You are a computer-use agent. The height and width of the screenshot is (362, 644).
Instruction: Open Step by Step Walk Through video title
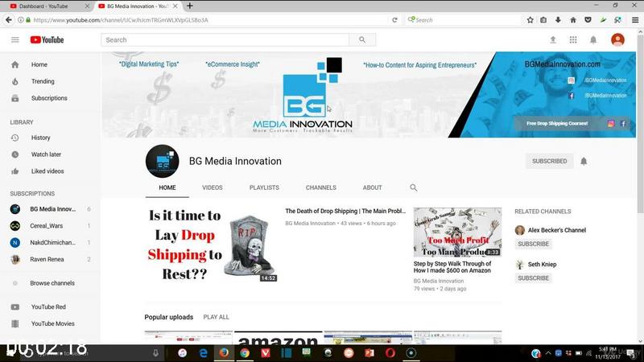(452, 267)
